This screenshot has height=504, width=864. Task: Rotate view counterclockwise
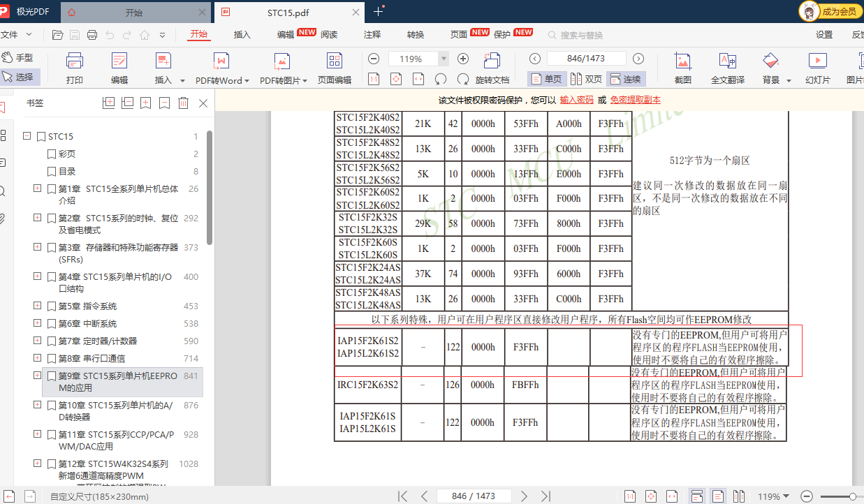(x=441, y=79)
